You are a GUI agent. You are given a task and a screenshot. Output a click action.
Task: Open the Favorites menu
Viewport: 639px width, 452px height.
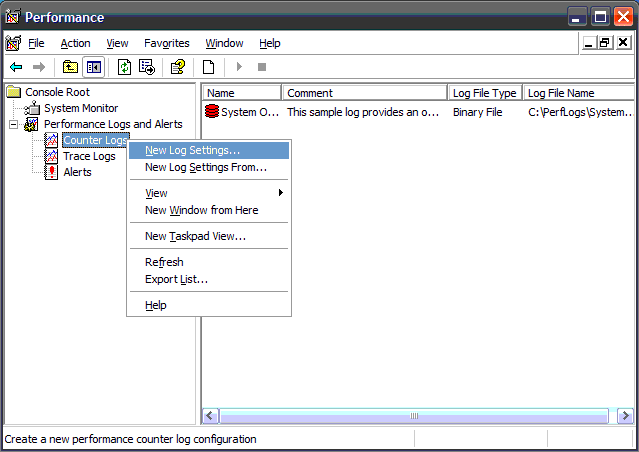click(x=167, y=43)
